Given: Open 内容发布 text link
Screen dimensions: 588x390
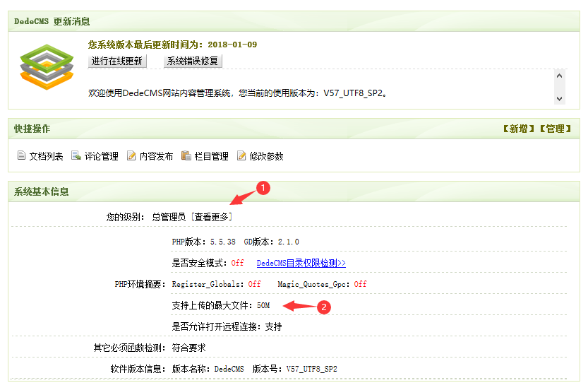Looking at the screenshot, I should click(156, 157).
